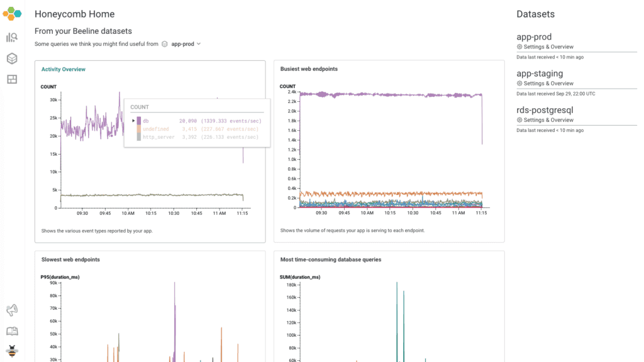Open the rds-postgresql dataset
Screen dimensions: 644x362
point(545,110)
